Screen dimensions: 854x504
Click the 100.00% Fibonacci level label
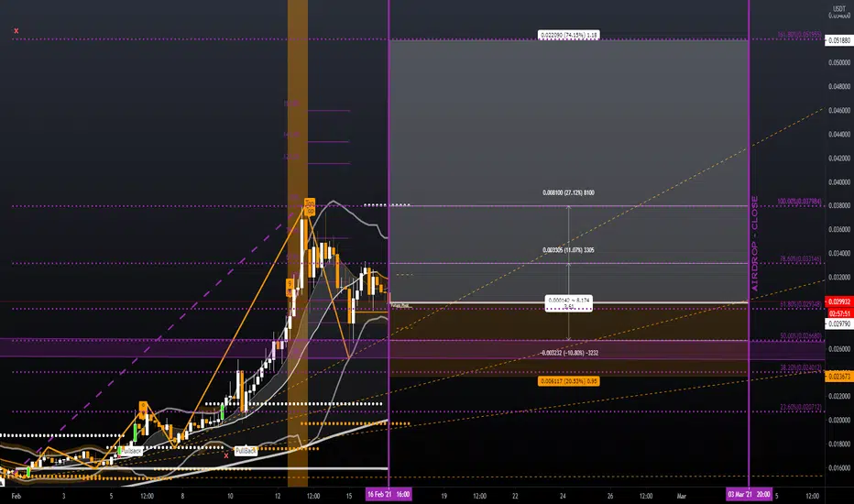[799, 202]
